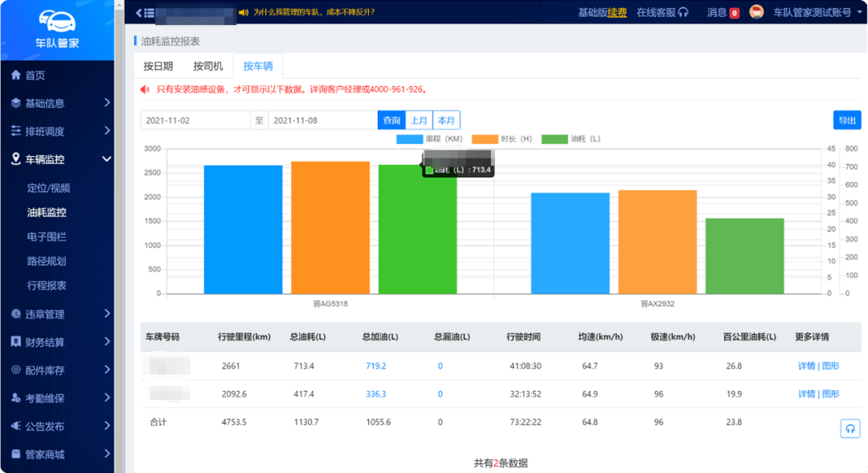
Task: Click the sidebar collapse icon in top bar
Action: pyautogui.click(x=145, y=12)
